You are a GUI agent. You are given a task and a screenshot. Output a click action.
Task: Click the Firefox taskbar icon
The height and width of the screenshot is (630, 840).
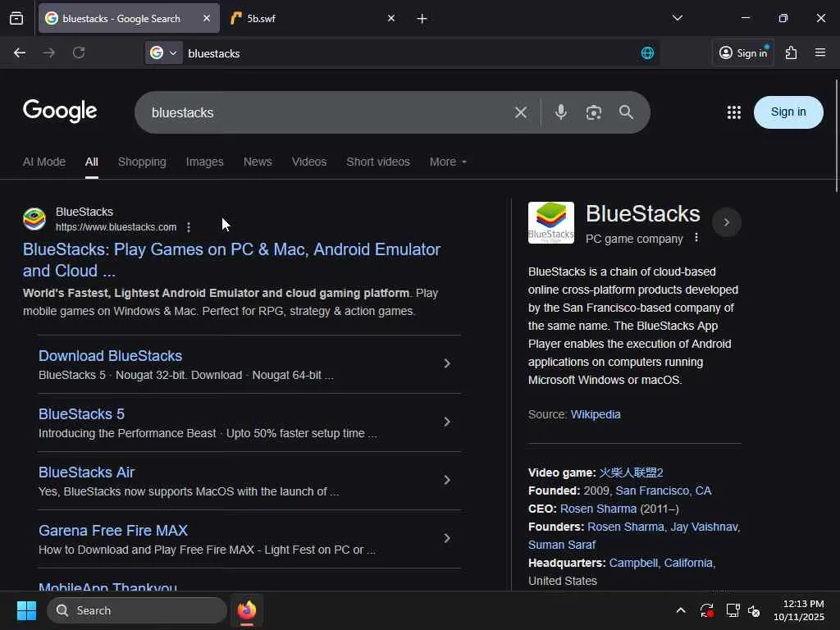[246, 610]
